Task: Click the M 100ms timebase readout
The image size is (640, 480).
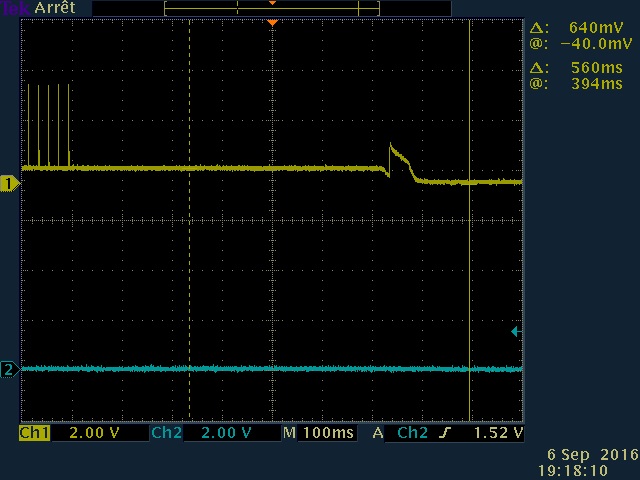Action: tap(319, 433)
